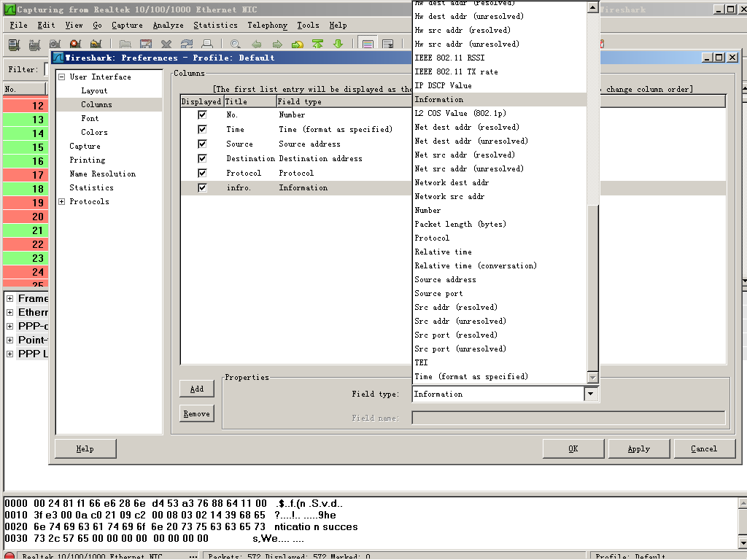This screenshot has height=560, width=747.
Task: Click the save capture file icon
Action: coord(145,44)
